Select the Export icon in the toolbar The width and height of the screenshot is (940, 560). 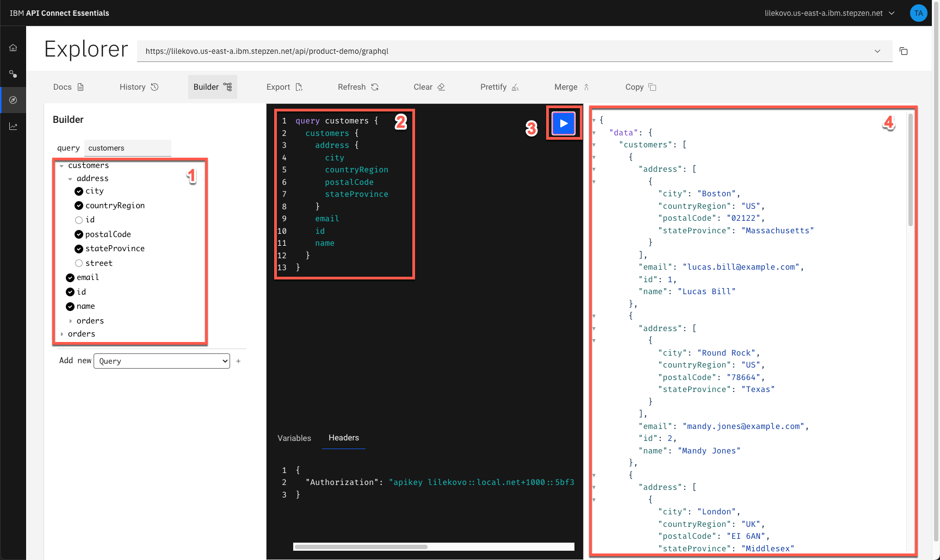click(x=298, y=86)
